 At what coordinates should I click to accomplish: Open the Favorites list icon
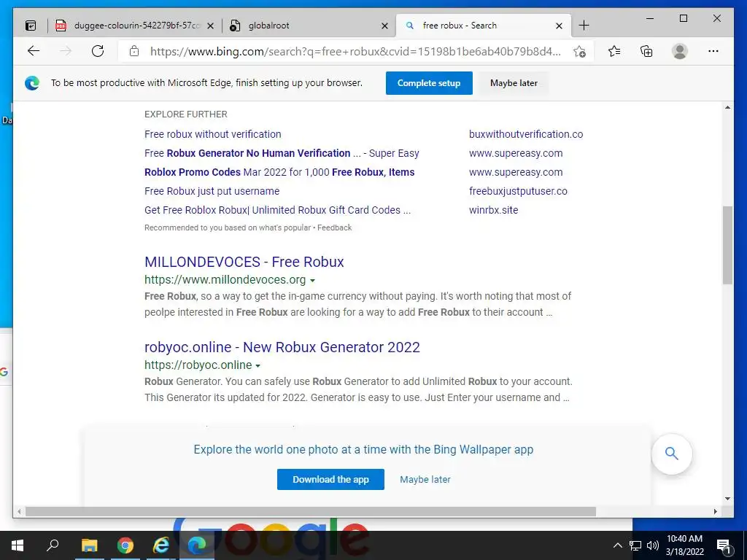tap(614, 51)
